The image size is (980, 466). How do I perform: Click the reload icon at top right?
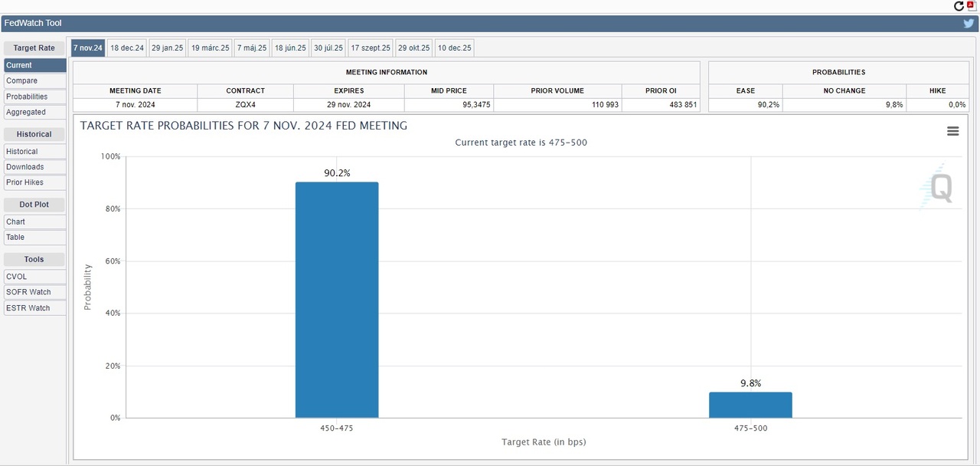(959, 6)
